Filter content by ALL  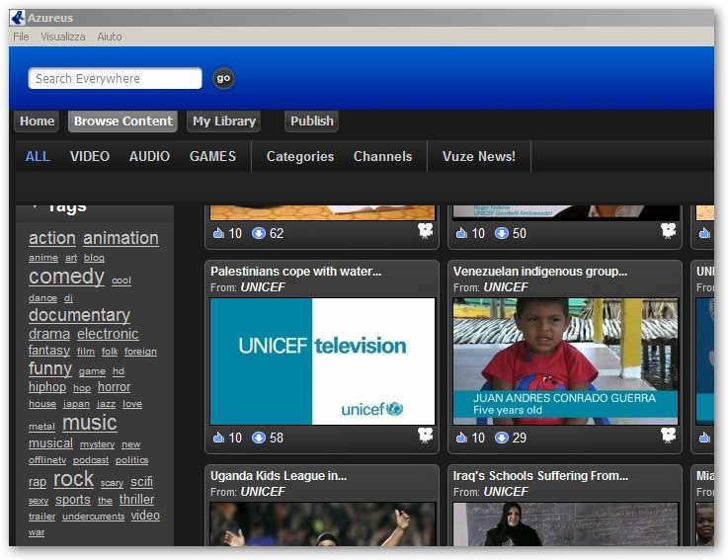click(x=38, y=156)
